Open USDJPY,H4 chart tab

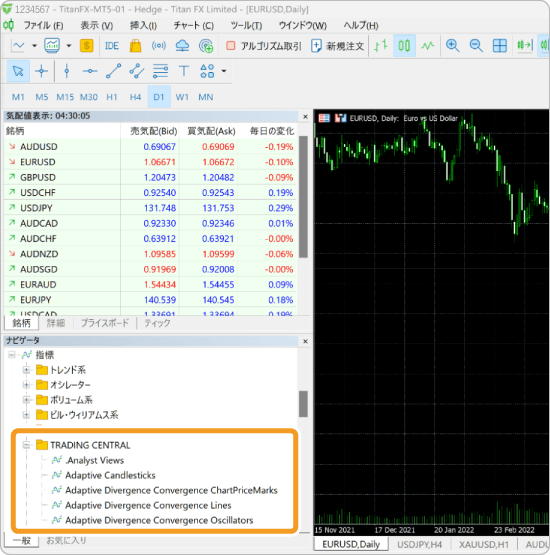pyautogui.click(x=419, y=544)
